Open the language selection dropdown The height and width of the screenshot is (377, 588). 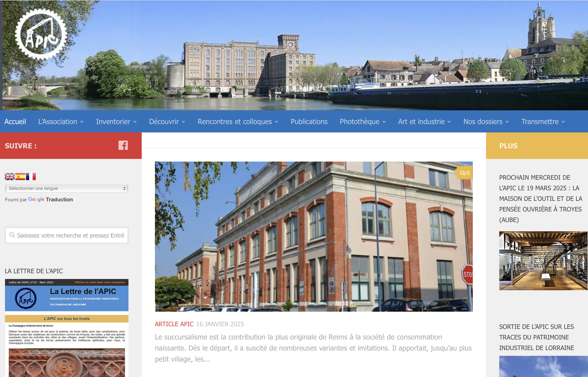67,188
